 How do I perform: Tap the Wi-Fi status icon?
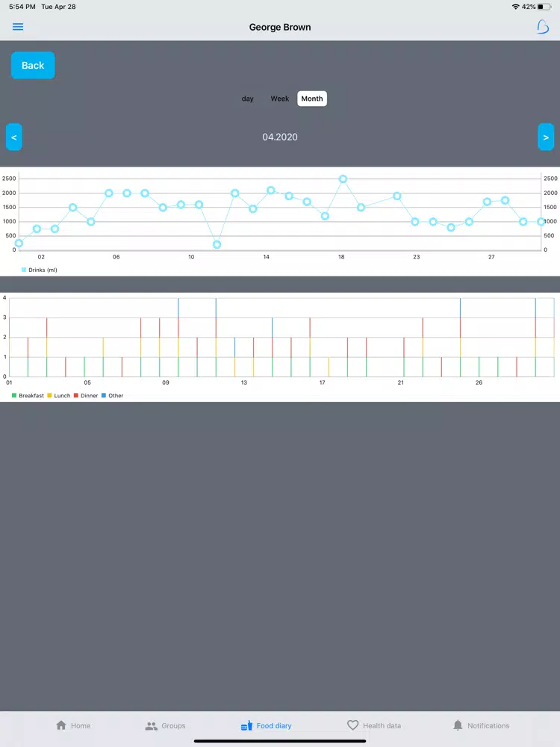point(516,7)
